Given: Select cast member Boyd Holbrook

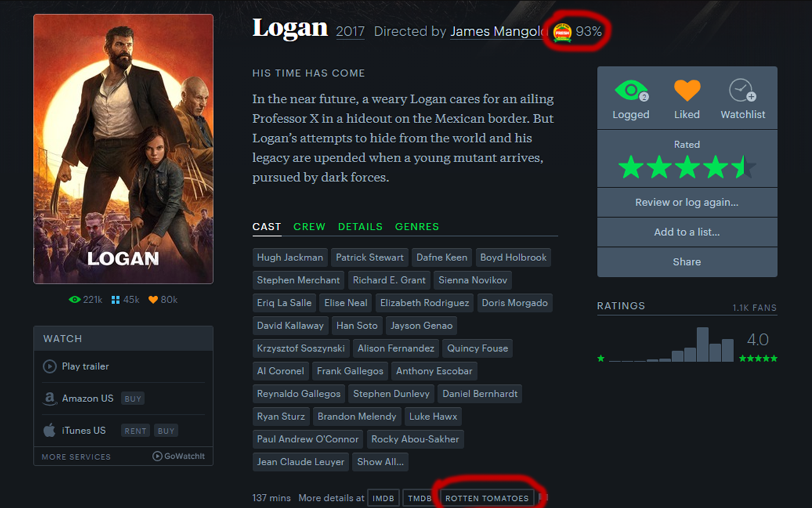Looking at the screenshot, I should [x=513, y=257].
